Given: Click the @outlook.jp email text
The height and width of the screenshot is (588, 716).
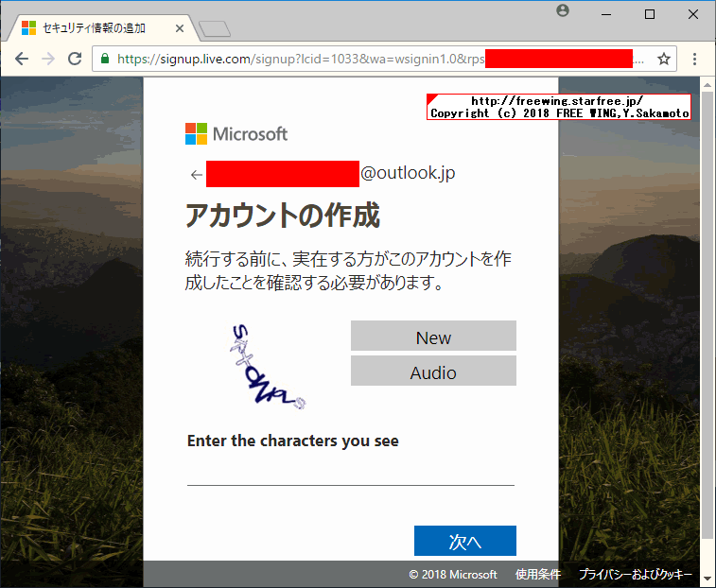Looking at the screenshot, I should coord(408,173).
